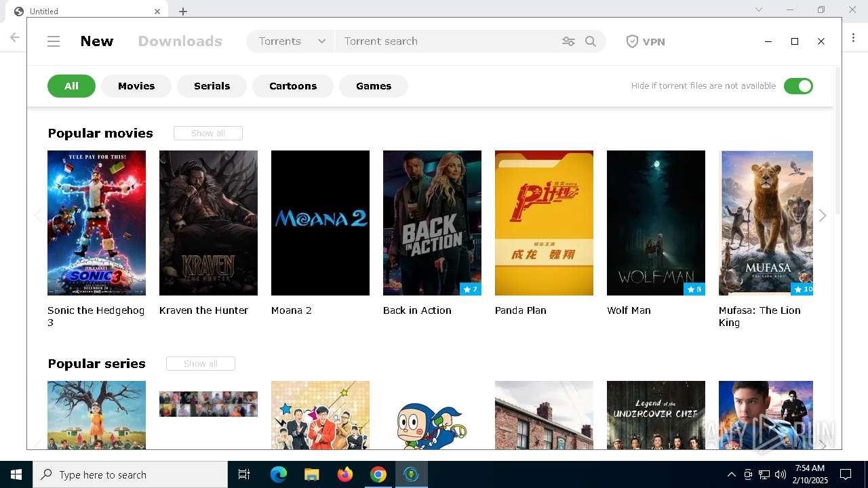Open Kraven the Hunter poster

[208, 223]
